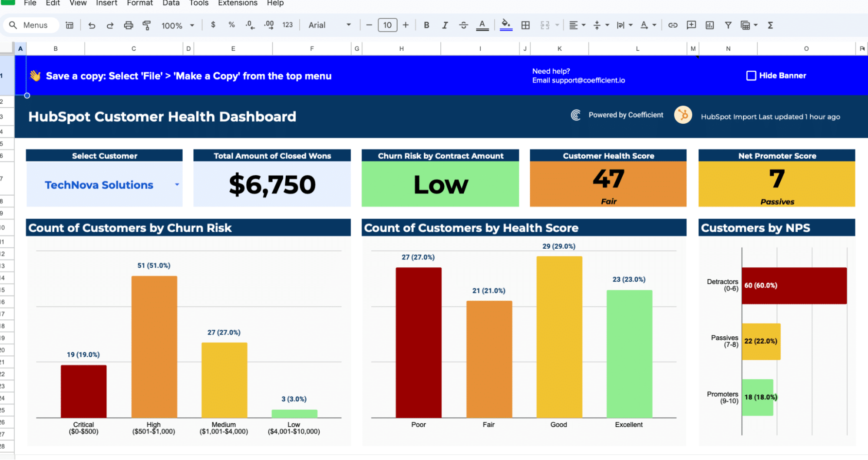
Task: Select column A header
Action: point(20,49)
